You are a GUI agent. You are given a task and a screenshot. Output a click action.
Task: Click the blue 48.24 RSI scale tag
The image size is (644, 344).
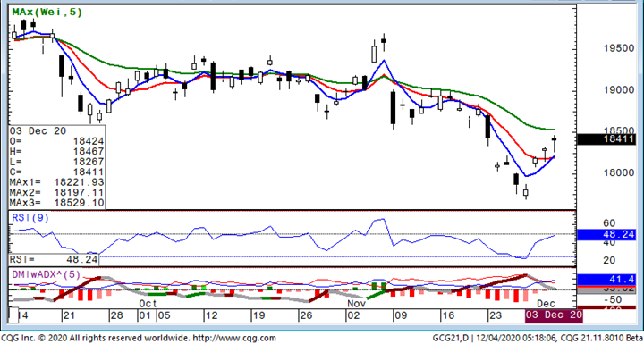point(606,235)
